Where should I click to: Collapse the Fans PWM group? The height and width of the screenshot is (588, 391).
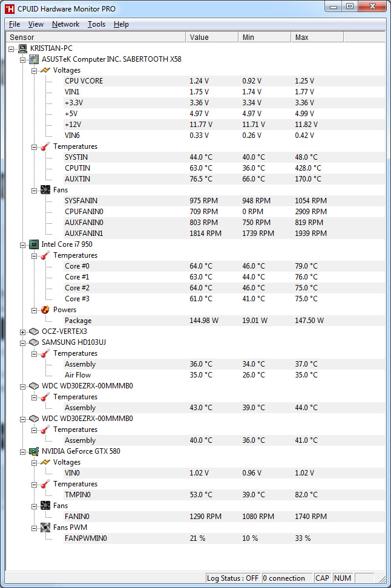tap(34, 528)
